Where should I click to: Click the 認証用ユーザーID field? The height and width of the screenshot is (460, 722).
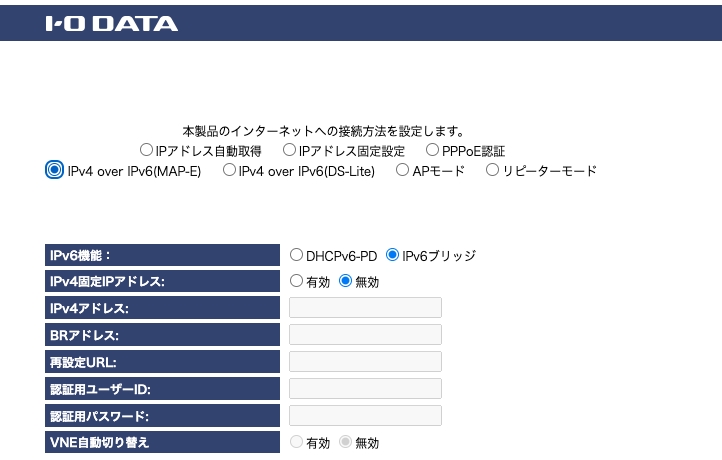365,388
